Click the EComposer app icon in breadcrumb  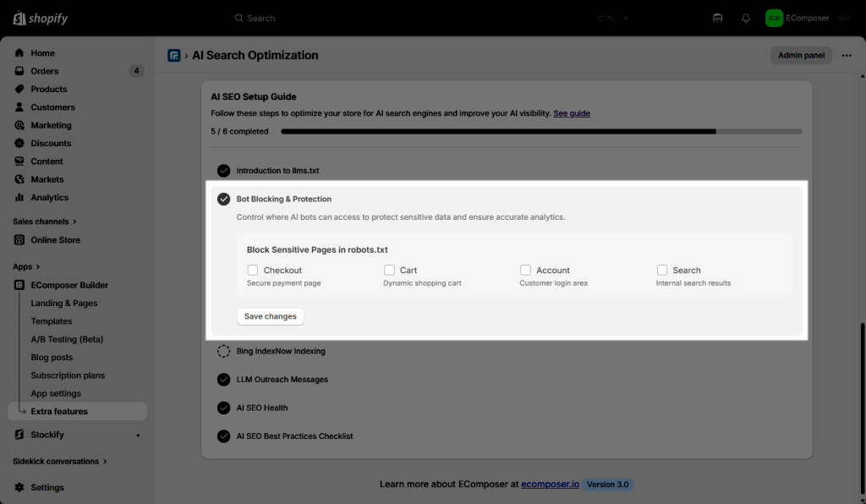pos(174,56)
